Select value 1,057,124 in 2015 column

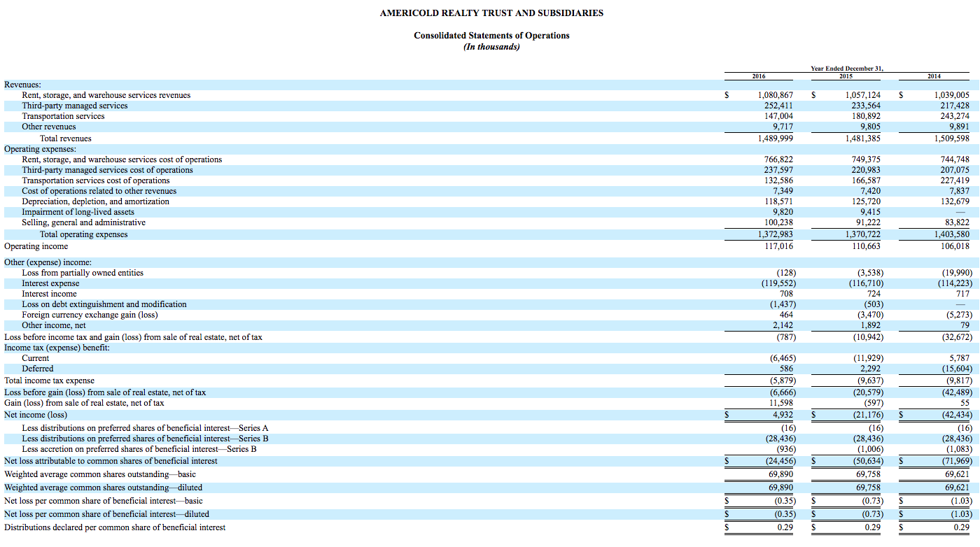click(x=863, y=95)
